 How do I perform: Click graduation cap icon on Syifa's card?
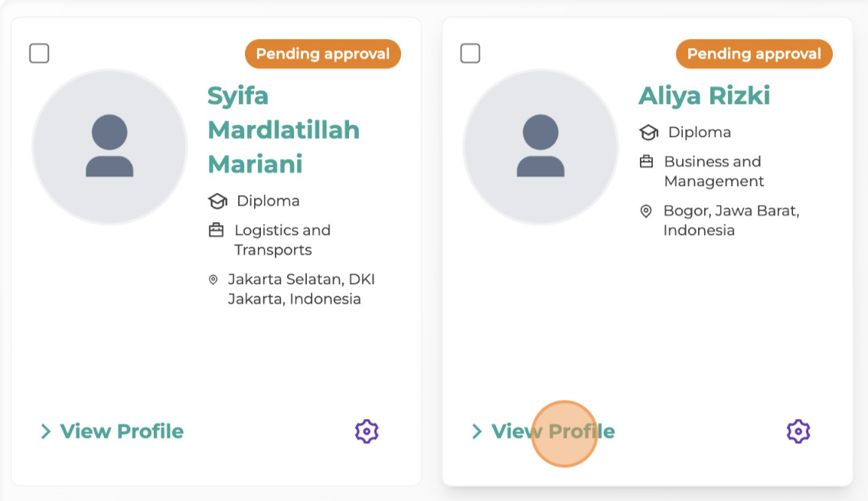[x=217, y=201]
